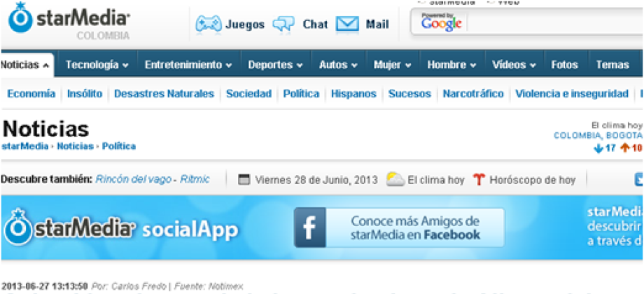This screenshot has width=644, height=294.
Task: Select the Desastres Naturales subcategory
Action: 164,94
